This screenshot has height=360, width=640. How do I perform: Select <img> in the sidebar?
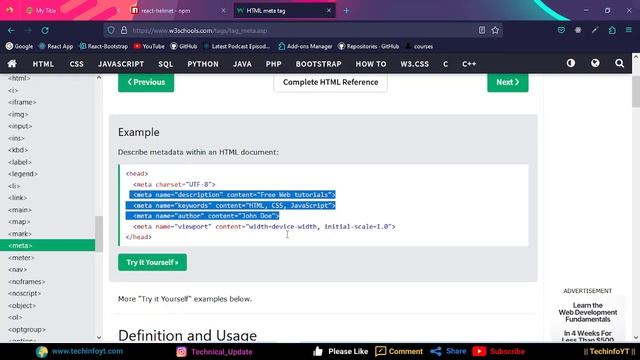[18, 114]
